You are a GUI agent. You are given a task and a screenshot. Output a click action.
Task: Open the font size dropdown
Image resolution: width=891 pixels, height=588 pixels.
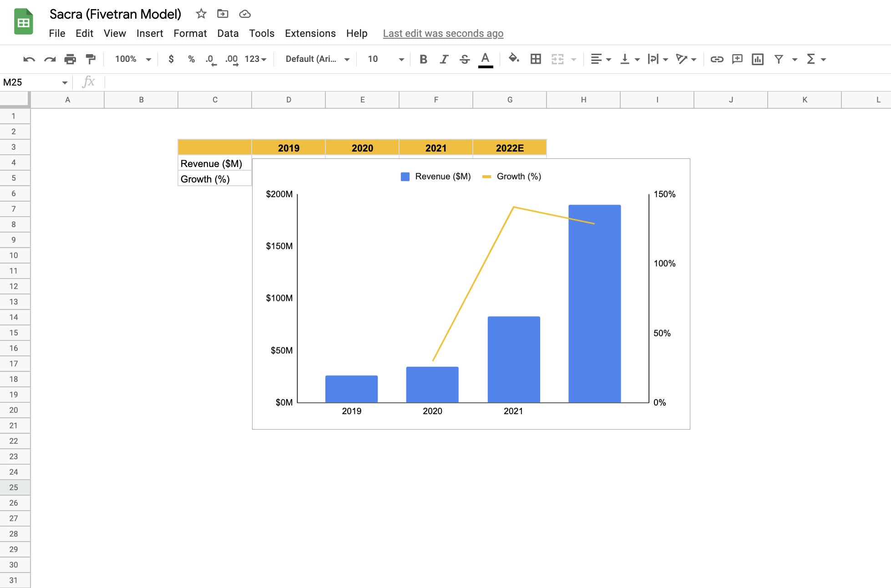pyautogui.click(x=386, y=59)
